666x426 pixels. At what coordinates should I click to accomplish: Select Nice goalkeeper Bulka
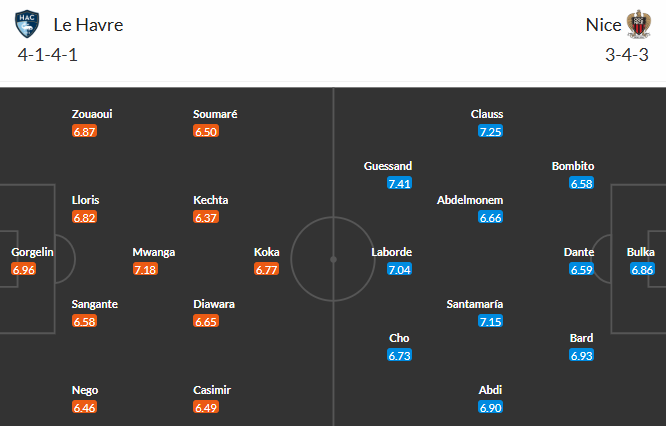click(640, 252)
